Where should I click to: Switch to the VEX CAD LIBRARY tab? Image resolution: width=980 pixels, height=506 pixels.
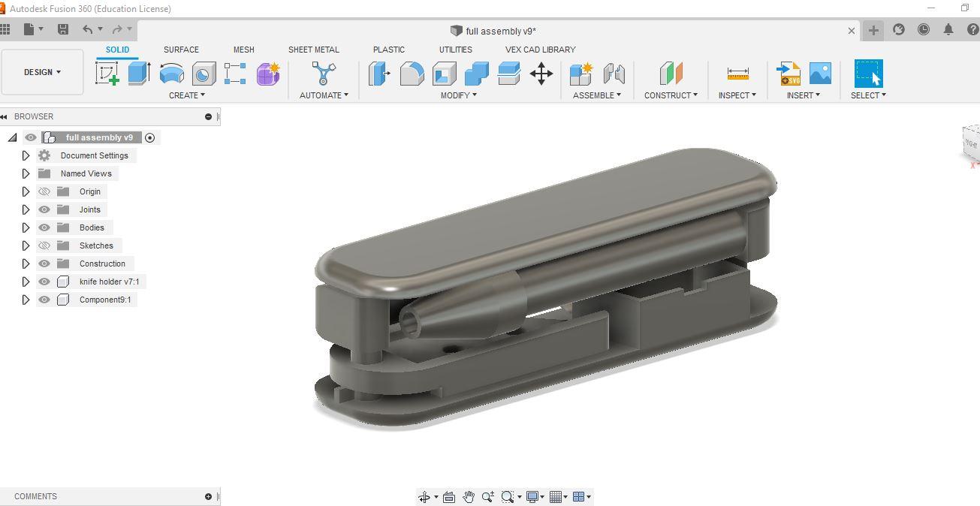pos(541,50)
